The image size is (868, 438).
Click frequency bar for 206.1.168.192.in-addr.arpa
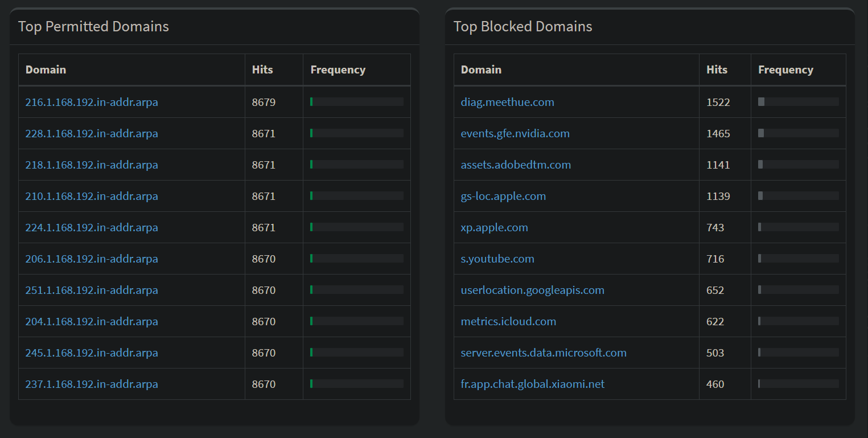click(x=357, y=258)
